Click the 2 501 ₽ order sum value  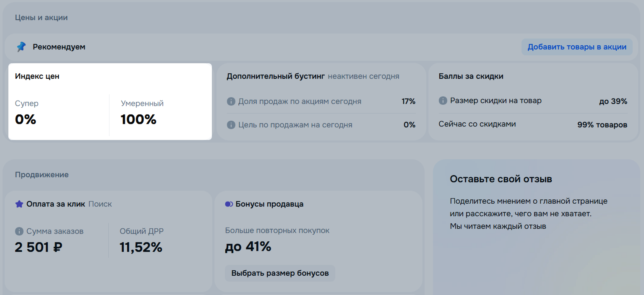[x=39, y=247]
